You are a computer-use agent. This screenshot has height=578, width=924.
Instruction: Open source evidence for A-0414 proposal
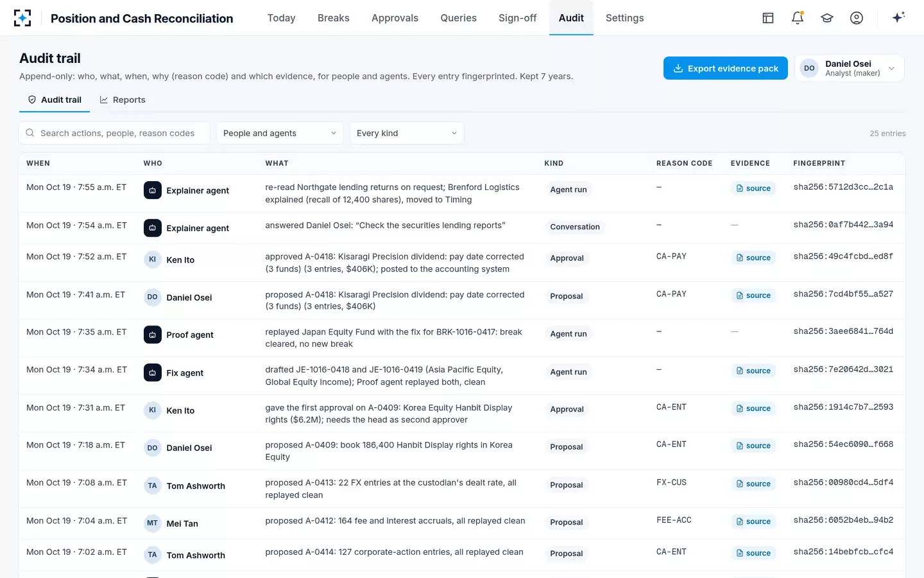[753, 553]
